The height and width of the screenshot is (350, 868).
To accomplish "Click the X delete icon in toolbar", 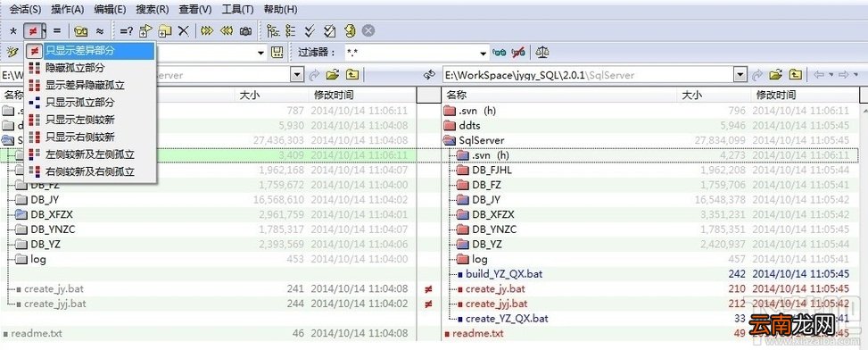I will (x=183, y=31).
